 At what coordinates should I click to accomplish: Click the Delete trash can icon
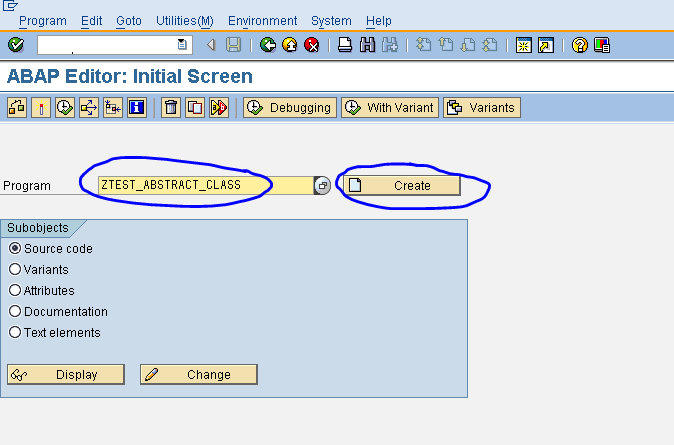tap(171, 107)
